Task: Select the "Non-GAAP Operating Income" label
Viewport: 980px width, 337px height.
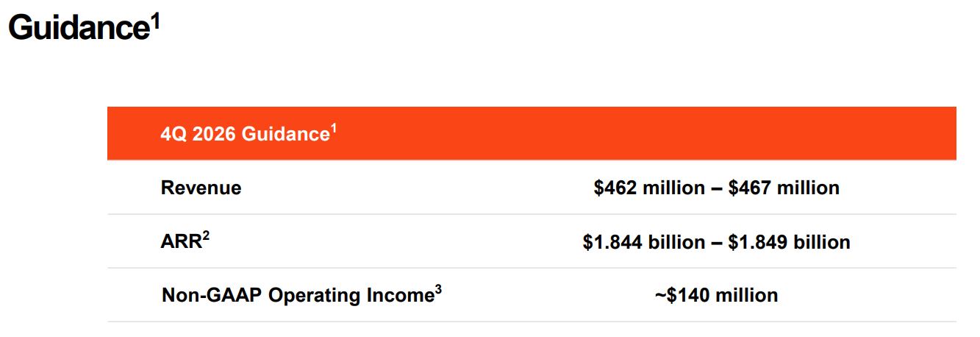Action: pyautogui.click(x=297, y=295)
